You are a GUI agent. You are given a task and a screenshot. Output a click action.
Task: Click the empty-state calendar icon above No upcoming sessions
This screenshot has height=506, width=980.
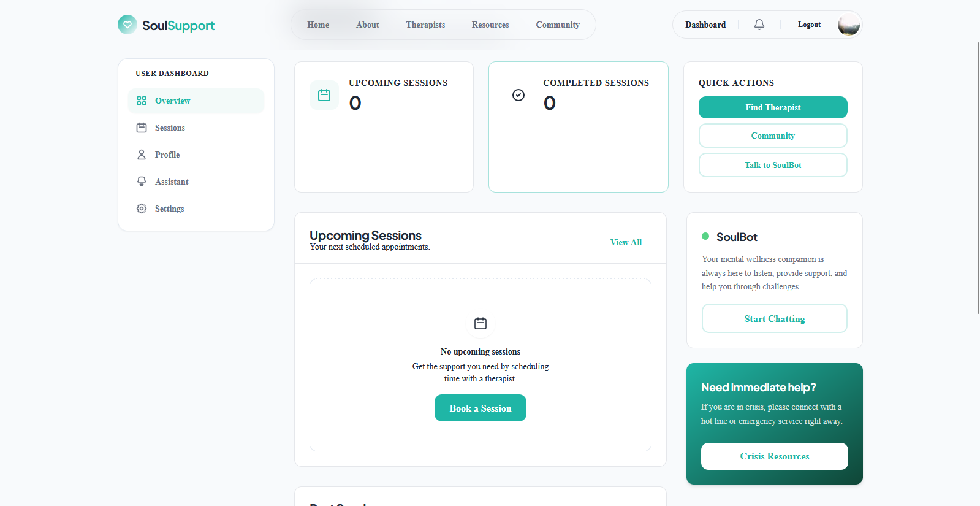pos(481,323)
